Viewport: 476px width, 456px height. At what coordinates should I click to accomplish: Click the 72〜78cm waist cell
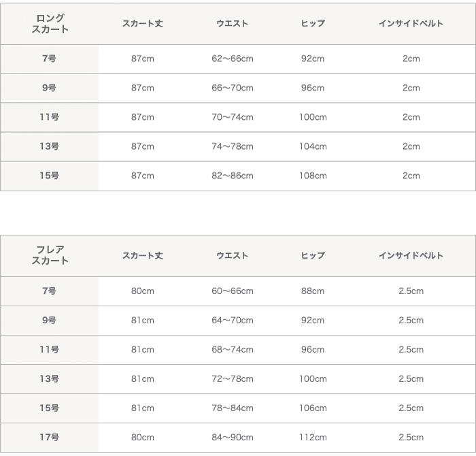tap(232, 379)
